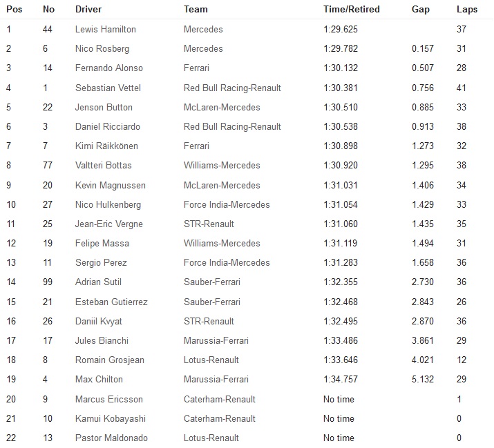Screen dimensions: 494x448
Task: Select driver name Nico Rosberg
Action: click(x=102, y=49)
